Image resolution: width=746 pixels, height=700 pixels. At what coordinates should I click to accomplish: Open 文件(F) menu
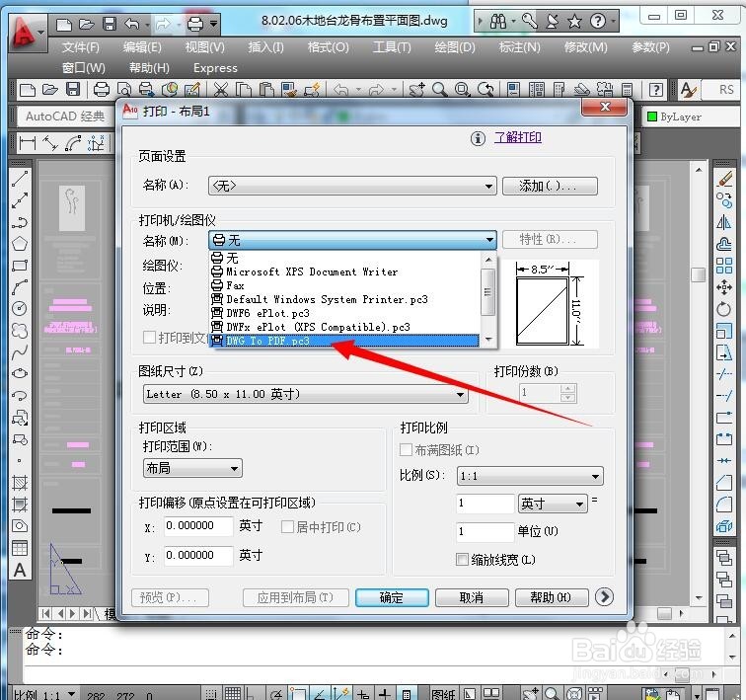point(80,47)
